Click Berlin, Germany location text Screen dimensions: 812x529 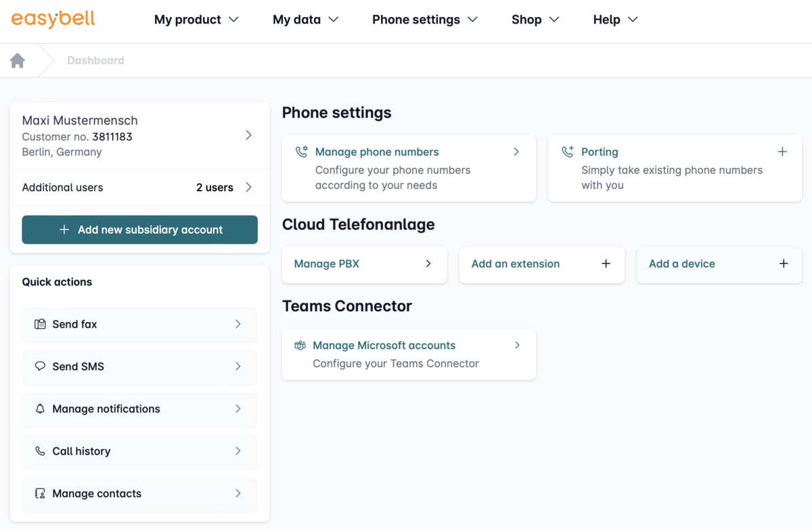(x=62, y=152)
